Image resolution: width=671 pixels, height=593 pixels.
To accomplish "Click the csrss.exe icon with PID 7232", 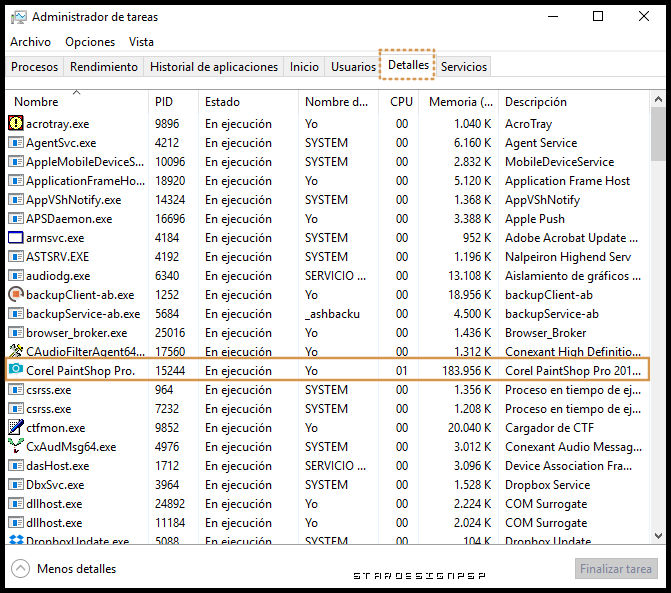I will 16,409.
